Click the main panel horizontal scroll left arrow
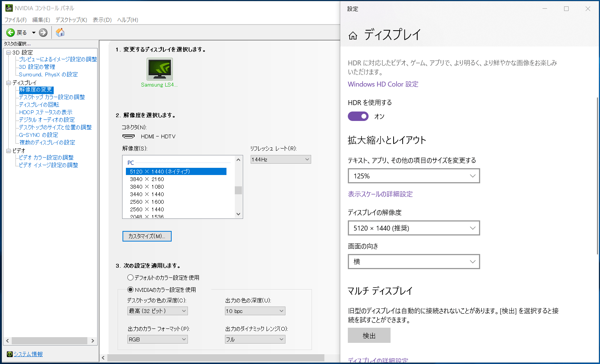Image resolution: width=600 pixels, height=364 pixels. tap(103, 358)
